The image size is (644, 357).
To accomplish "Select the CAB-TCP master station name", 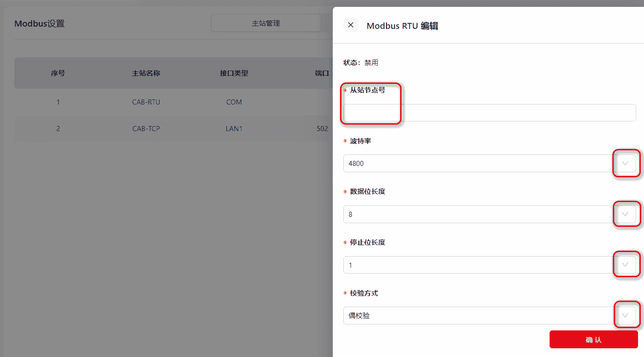I will tap(146, 129).
